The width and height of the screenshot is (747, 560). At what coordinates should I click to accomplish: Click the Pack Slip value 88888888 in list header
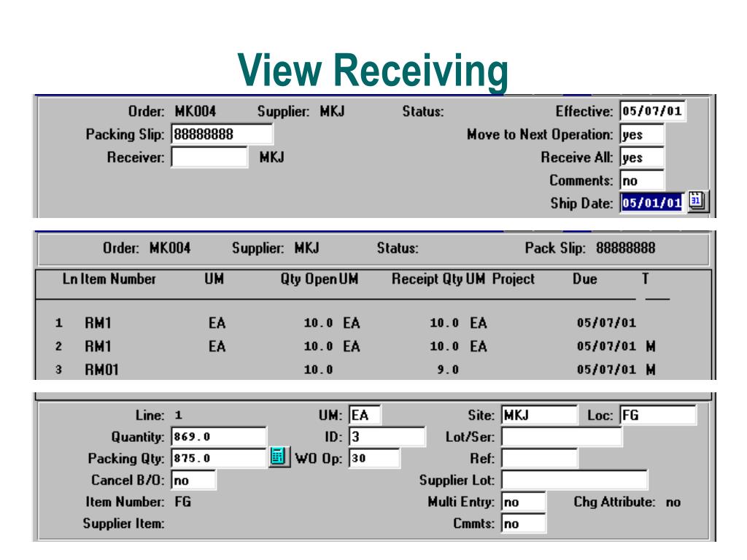625,248
